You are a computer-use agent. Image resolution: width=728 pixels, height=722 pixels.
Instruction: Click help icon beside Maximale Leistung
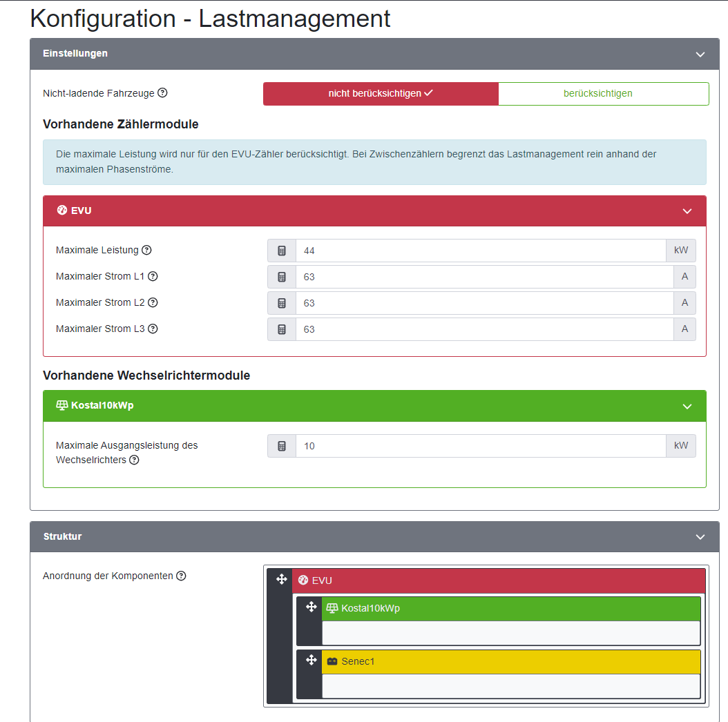[146, 250]
